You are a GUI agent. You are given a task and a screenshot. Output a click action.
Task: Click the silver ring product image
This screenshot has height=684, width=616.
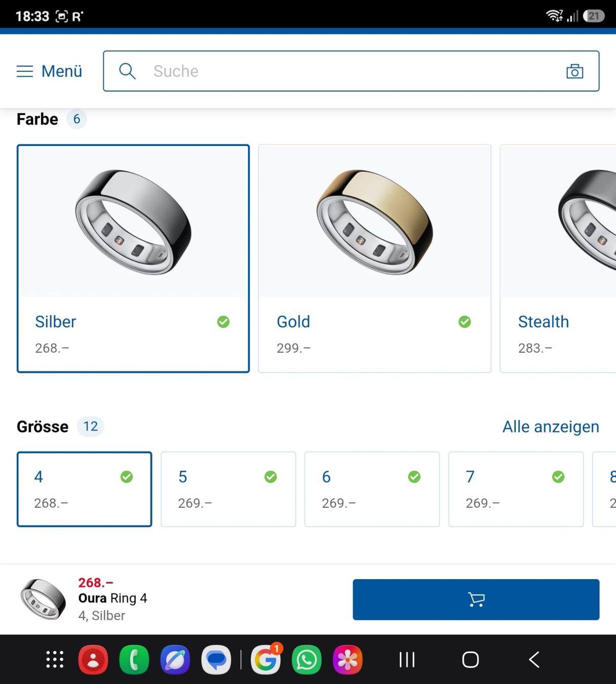coord(133,222)
